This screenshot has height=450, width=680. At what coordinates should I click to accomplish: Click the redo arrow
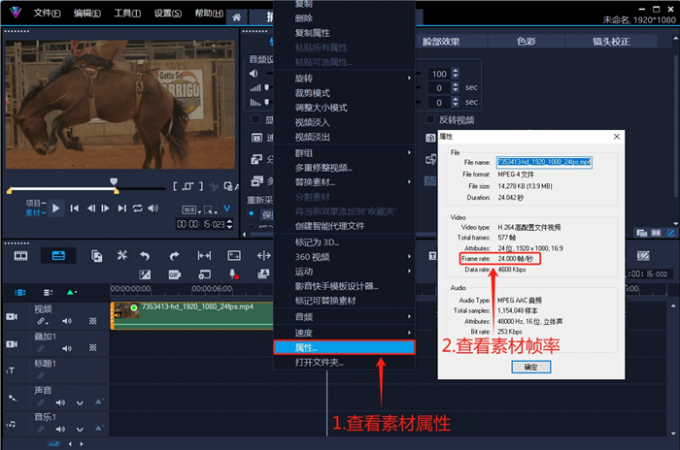174,256
